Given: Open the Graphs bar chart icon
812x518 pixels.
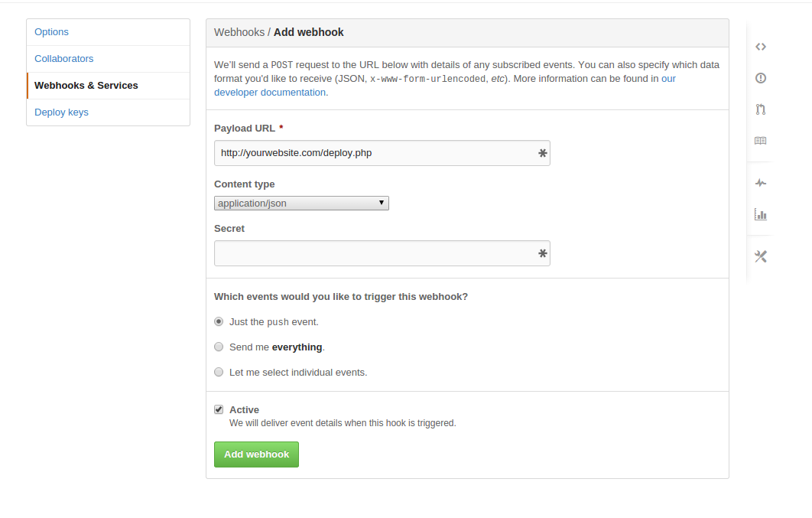Looking at the screenshot, I should [760, 215].
